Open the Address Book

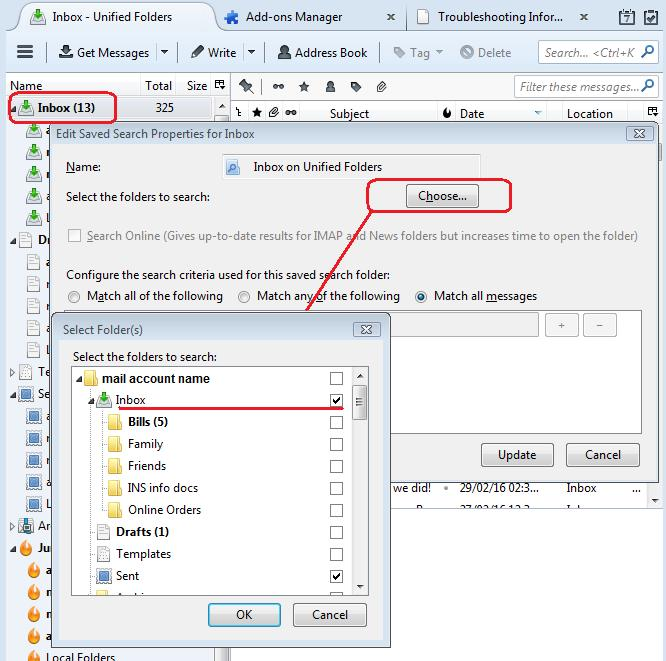[322, 52]
